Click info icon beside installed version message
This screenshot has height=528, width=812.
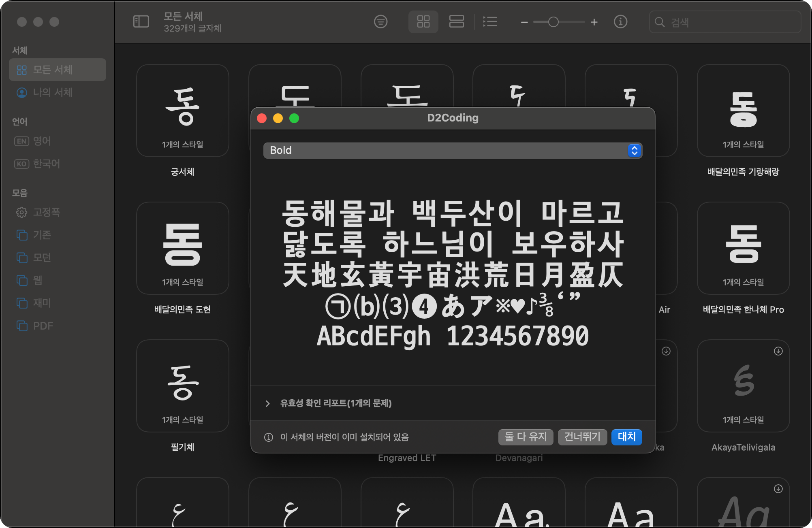click(268, 437)
